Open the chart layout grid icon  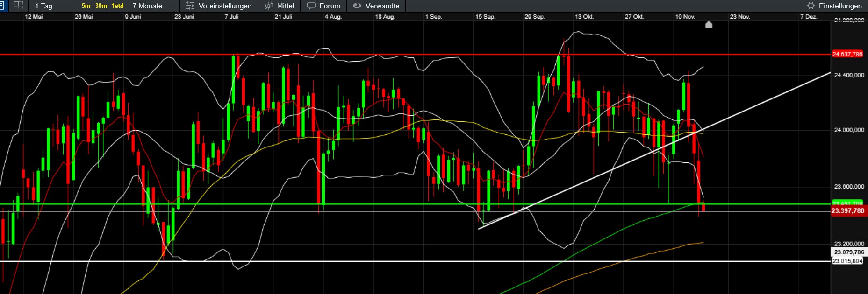click(18, 6)
